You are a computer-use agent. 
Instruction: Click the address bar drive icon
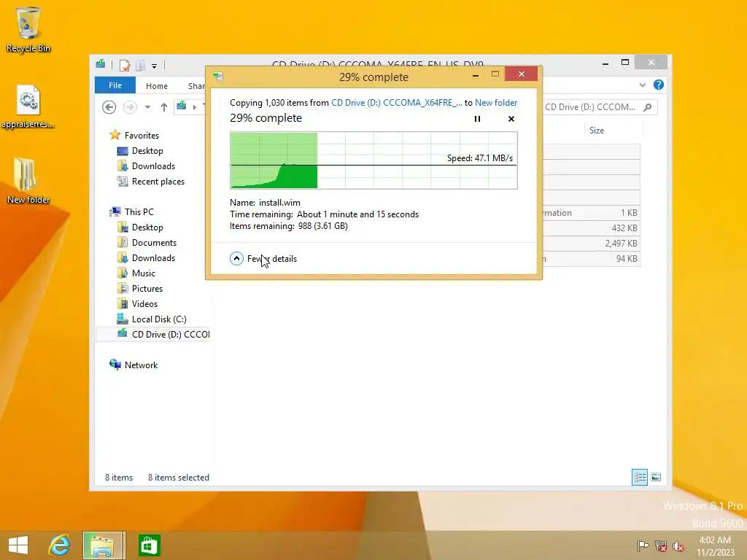[x=182, y=106]
